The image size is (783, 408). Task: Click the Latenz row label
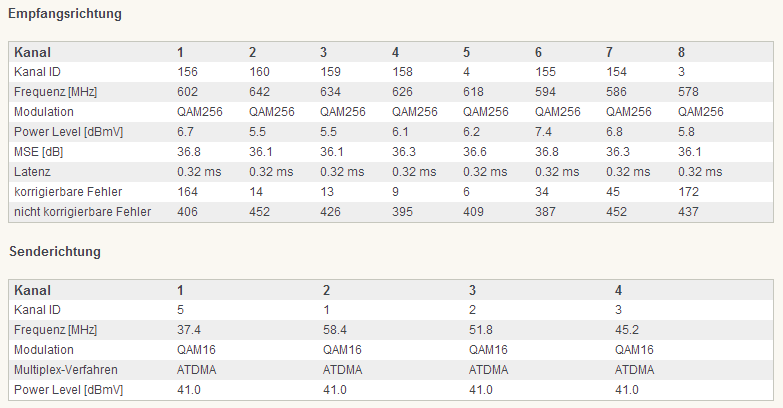[32, 172]
